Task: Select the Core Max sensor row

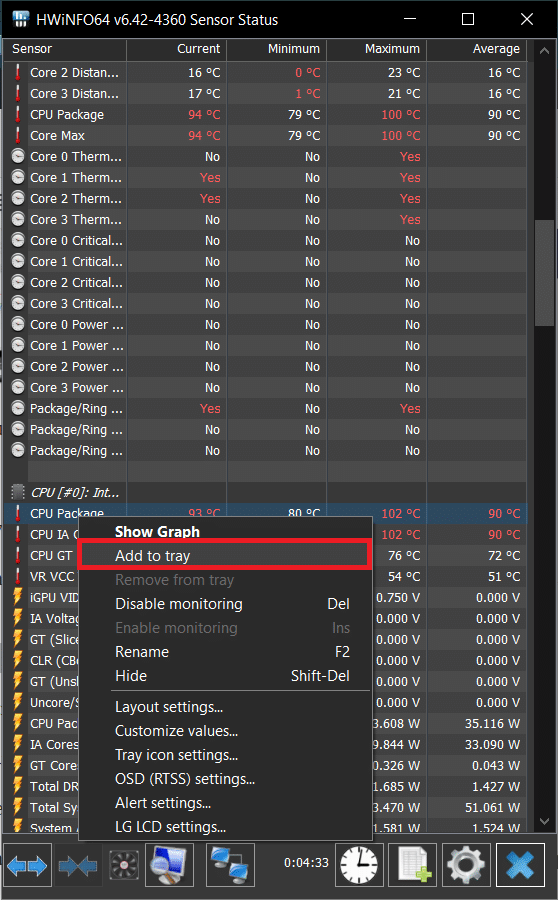Action: [x=265, y=135]
